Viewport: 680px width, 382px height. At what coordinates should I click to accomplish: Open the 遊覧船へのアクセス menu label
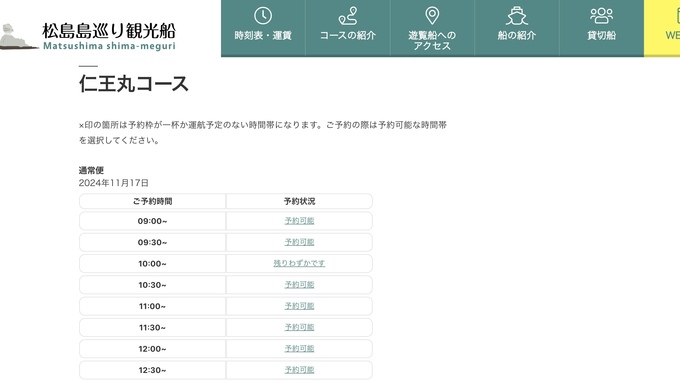(x=432, y=40)
